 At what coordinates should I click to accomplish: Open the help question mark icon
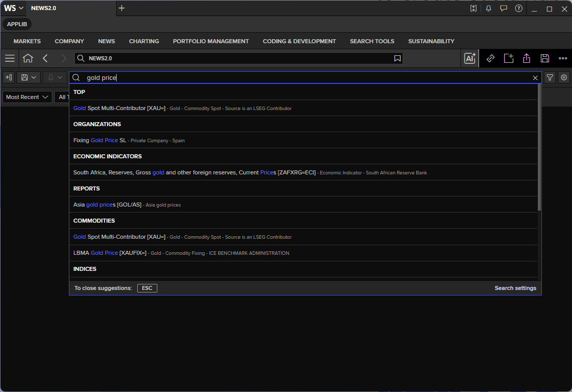point(518,9)
